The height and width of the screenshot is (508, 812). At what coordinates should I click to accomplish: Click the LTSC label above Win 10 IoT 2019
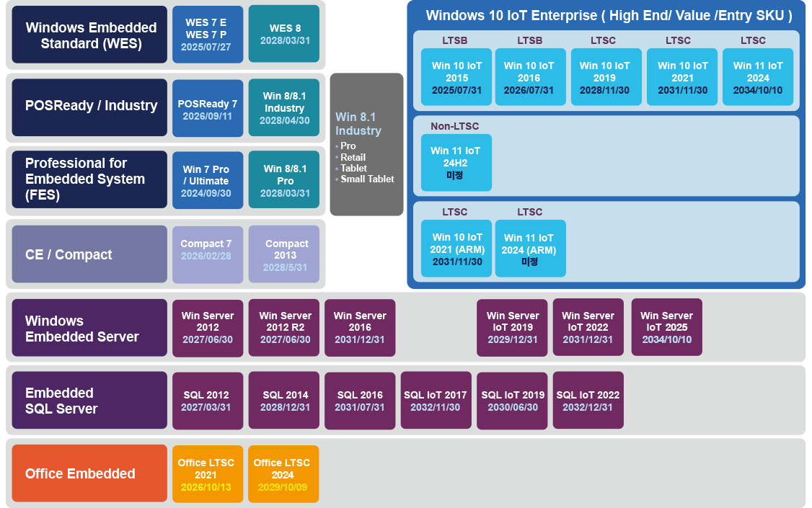[604, 40]
